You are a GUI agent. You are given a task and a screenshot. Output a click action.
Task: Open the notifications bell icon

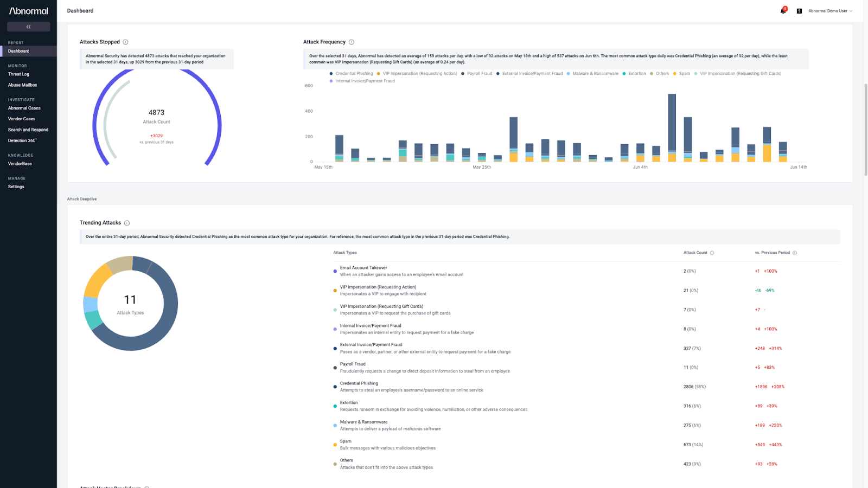coord(783,11)
